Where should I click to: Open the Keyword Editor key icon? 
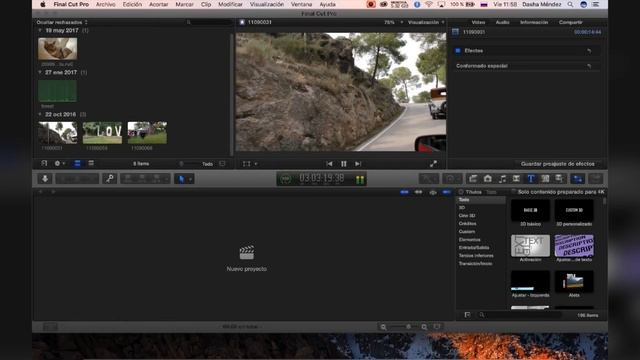[109, 178]
